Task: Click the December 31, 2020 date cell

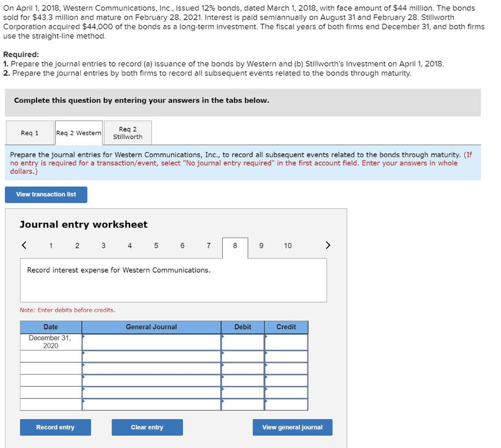Action: click(x=51, y=342)
